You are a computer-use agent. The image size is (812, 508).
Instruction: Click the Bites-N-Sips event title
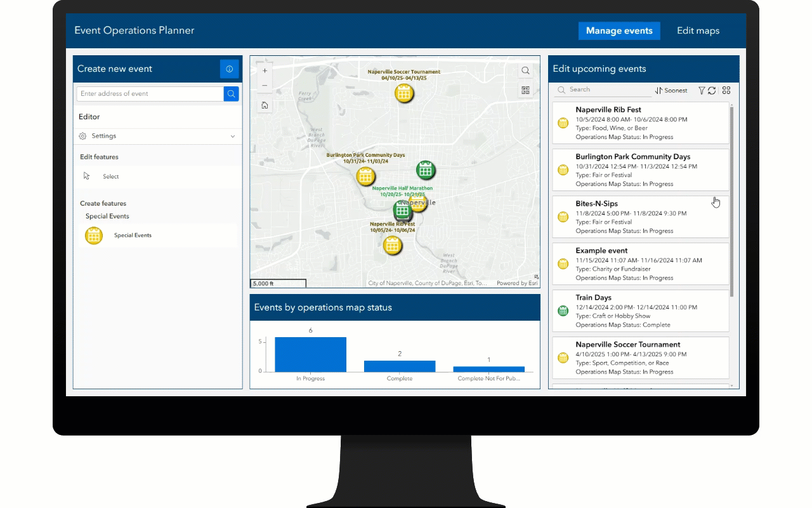[x=596, y=204]
